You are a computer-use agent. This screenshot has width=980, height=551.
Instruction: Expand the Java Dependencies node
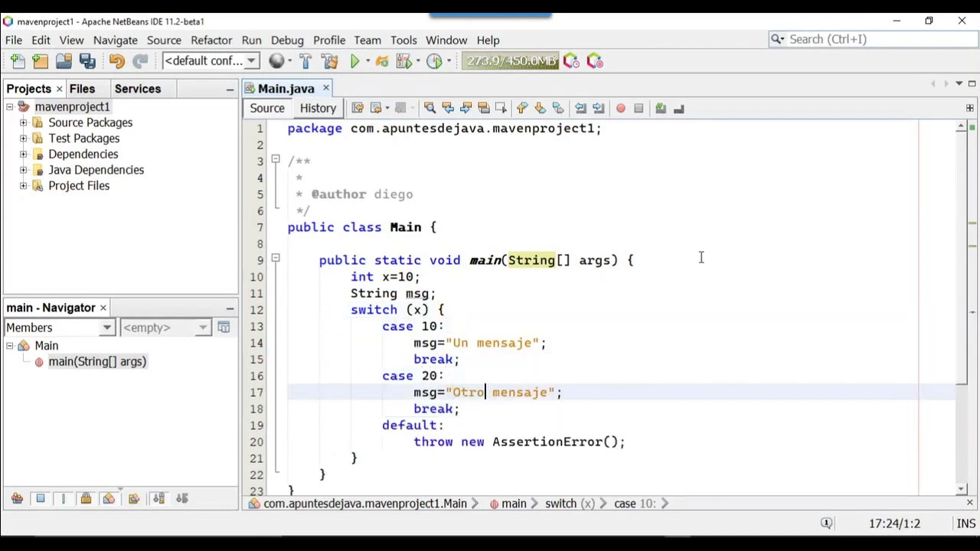click(24, 170)
